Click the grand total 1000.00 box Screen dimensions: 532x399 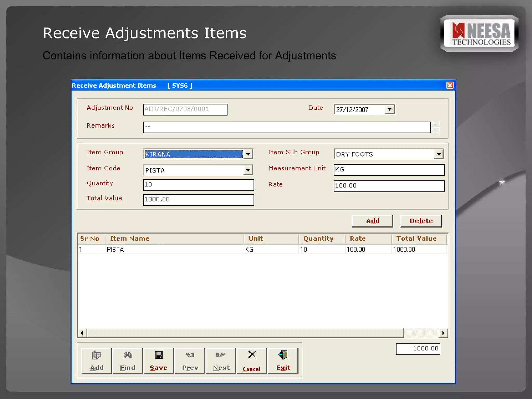(418, 349)
